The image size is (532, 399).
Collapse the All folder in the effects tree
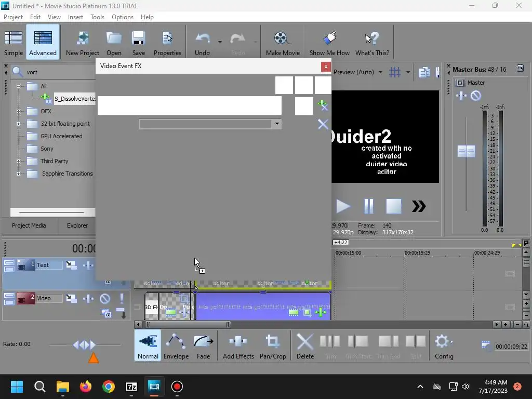click(18, 86)
